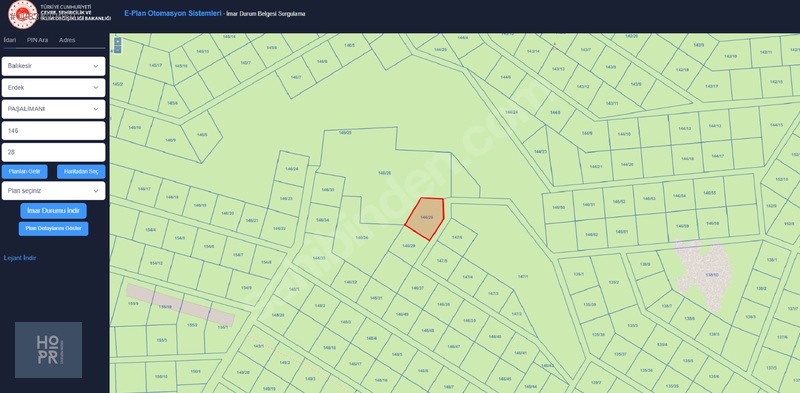Switch to the Adres tab
Viewport: 800px width, 393px height.
[67, 40]
